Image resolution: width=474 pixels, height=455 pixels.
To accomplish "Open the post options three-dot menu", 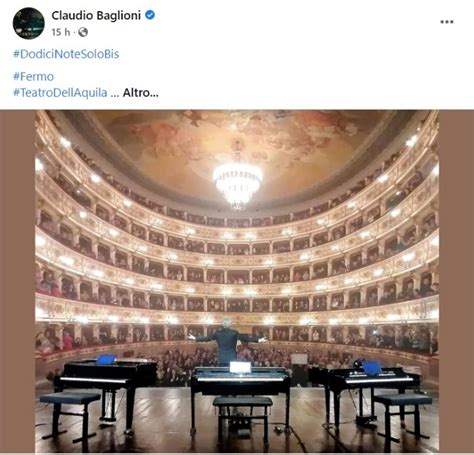I will click(447, 22).
